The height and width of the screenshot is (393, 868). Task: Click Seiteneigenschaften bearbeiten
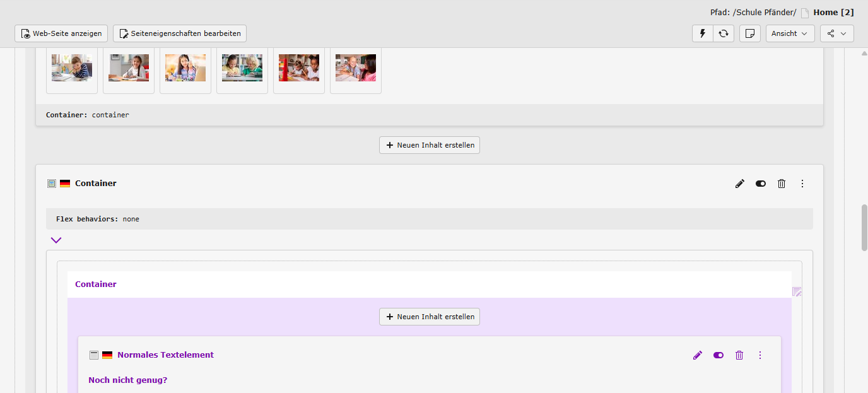click(180, 33)
